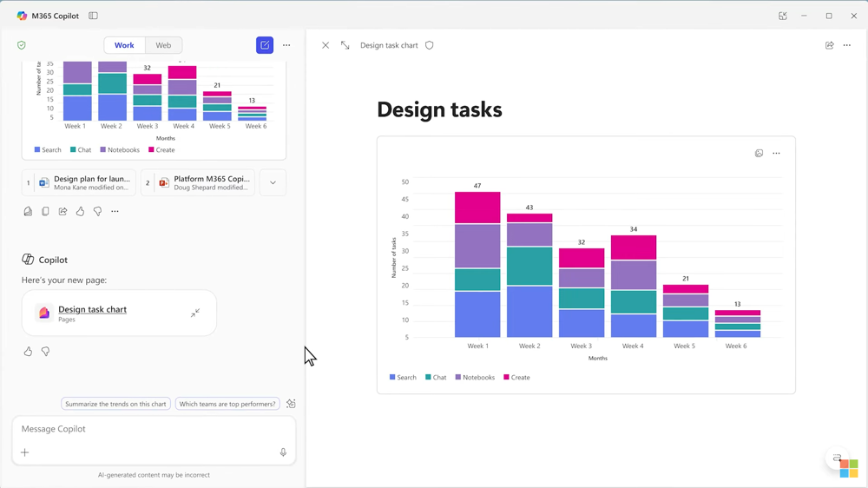Toggle the M365 Copilot sidebar panel icon

tap(93, 16)
